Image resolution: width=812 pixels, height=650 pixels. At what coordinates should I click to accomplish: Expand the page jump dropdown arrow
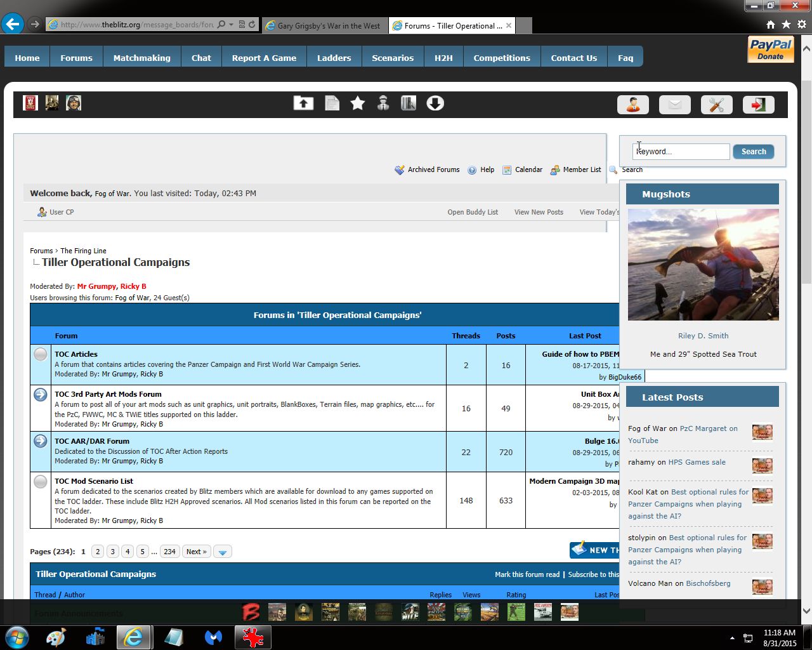click(x=222, y=552)
